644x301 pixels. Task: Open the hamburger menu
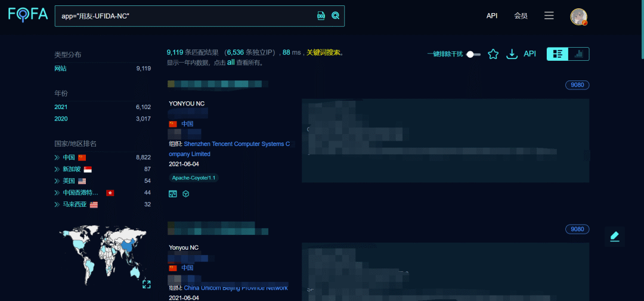549,15
